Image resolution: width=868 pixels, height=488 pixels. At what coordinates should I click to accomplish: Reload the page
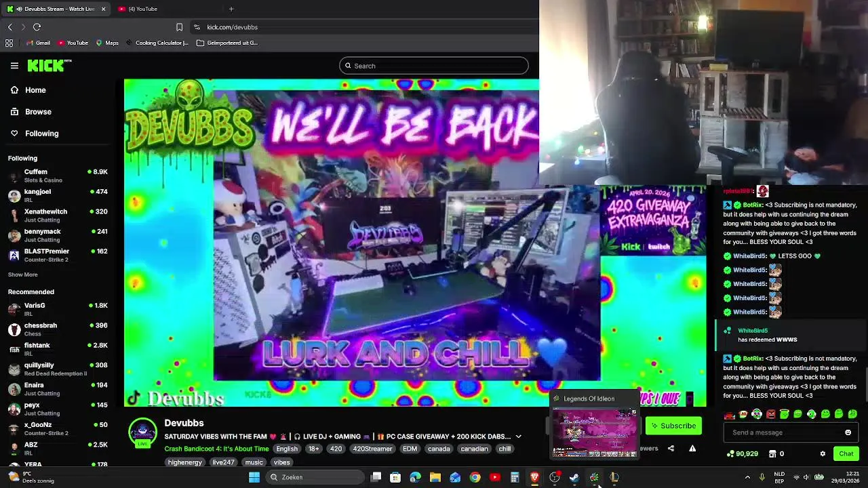(x=37, y=27)
